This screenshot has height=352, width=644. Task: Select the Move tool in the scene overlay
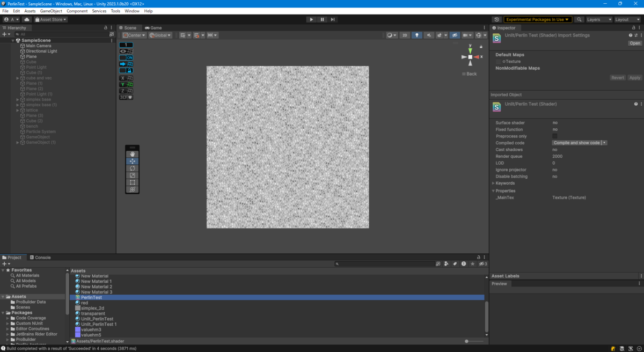(132, 161)
